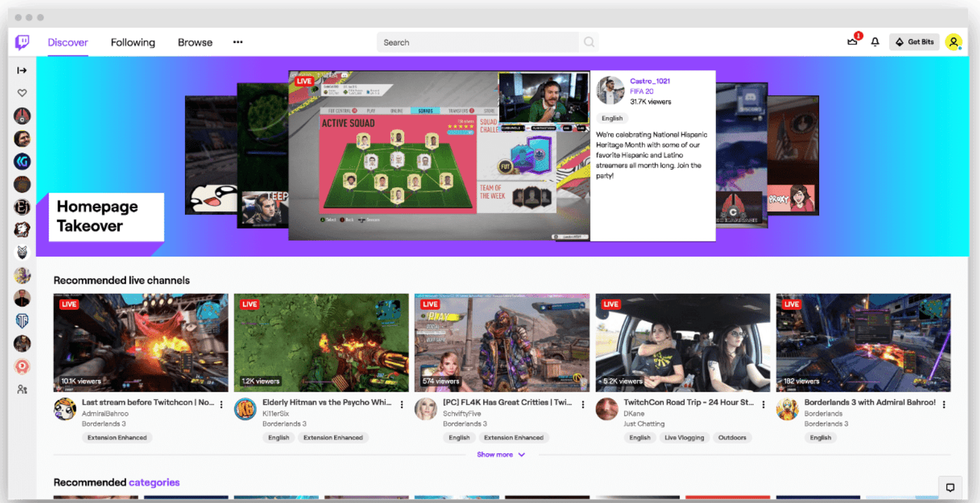The height and width of the screenshot is (503, 980).
Task: Click the Outdoors tag
Action: click(732, 437)
